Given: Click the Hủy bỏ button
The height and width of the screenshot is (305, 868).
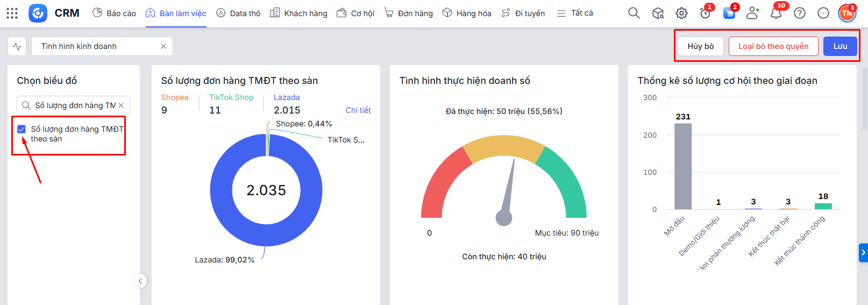Looking at the screenshot, I should click(700, 46).
